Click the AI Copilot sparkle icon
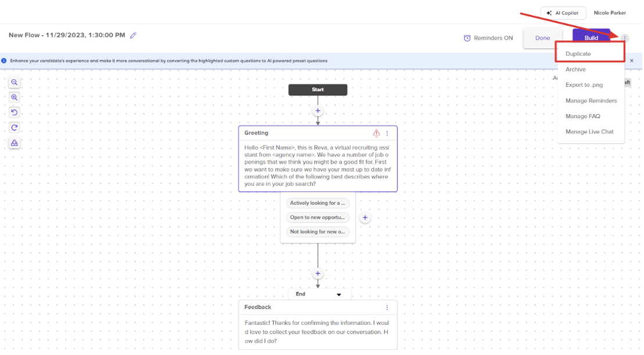Screen dimensions: 644x355 click(x=549, y=13)
